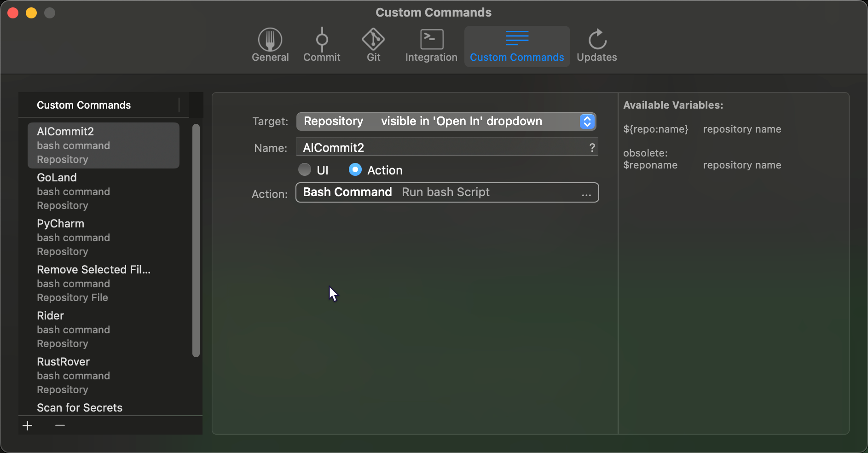
Task: Open the Git preferences icon
Action: (x=373, y=40)
